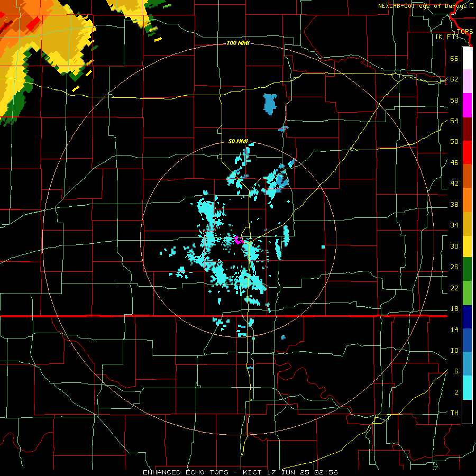This screenshot has width=476, height=476.
Task: Click the legend value "14"
Action: [454, 329]
